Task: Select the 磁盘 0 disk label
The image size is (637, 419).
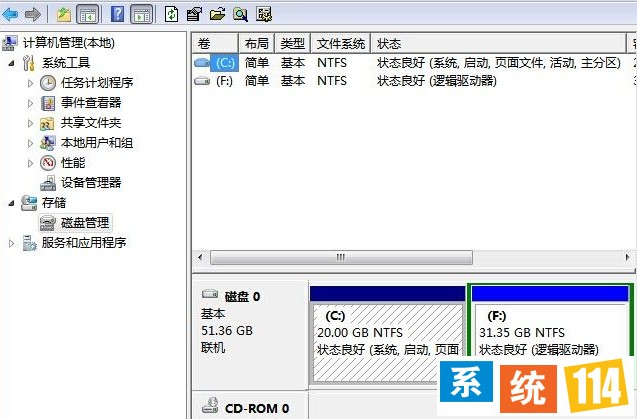Action: tap(242, 296)
